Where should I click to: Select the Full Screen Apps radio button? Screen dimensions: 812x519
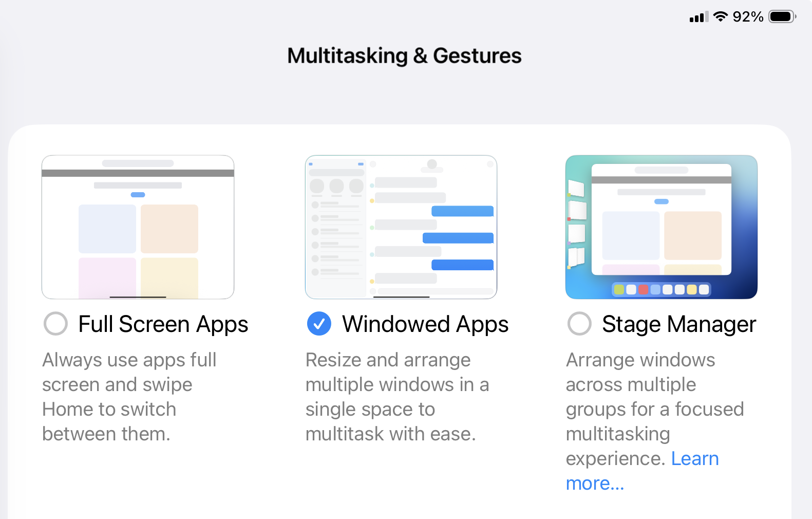[x=55, y=324]
